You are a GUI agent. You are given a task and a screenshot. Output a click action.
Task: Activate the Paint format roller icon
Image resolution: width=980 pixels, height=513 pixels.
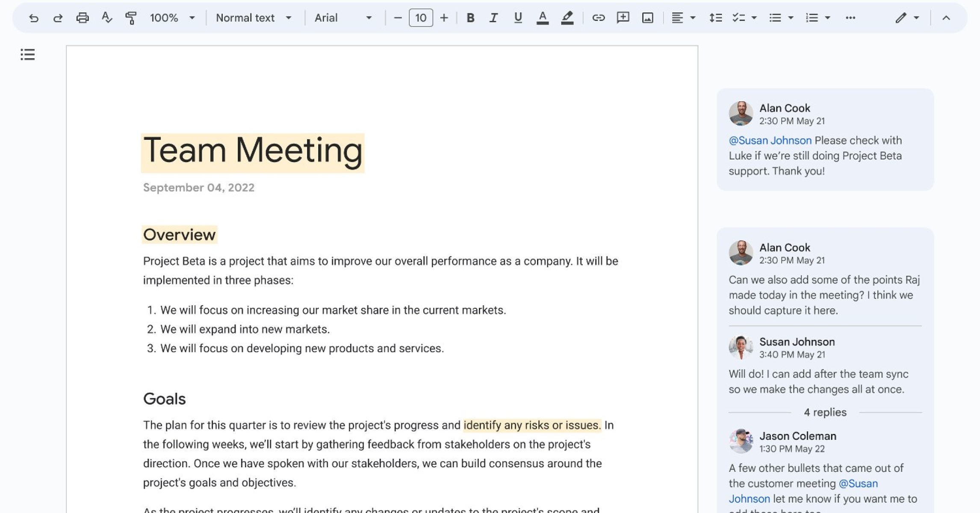130,18
